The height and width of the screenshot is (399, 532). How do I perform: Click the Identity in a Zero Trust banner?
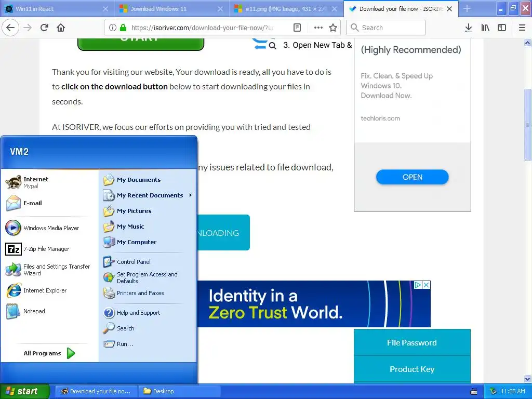point(314,303)
